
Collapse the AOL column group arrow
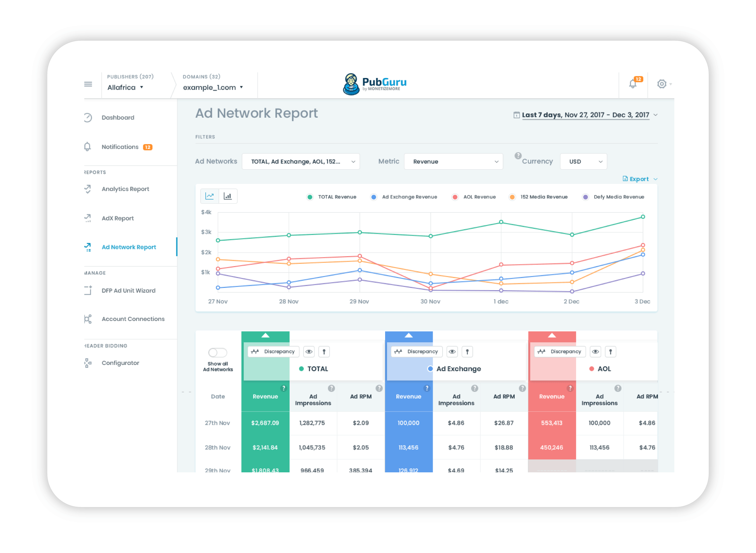pyautogui.click(x=552, y=336)
